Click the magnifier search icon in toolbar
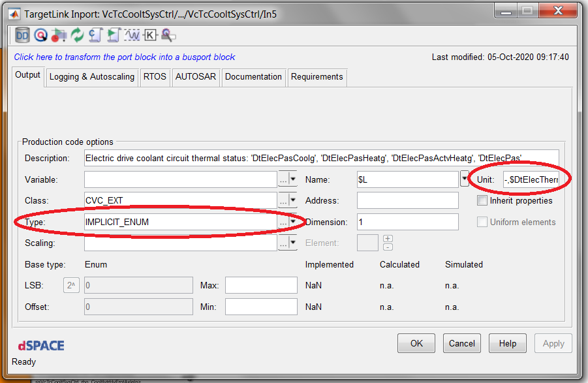Viewport: 588px width, 383px height. (x=168, y=35)
